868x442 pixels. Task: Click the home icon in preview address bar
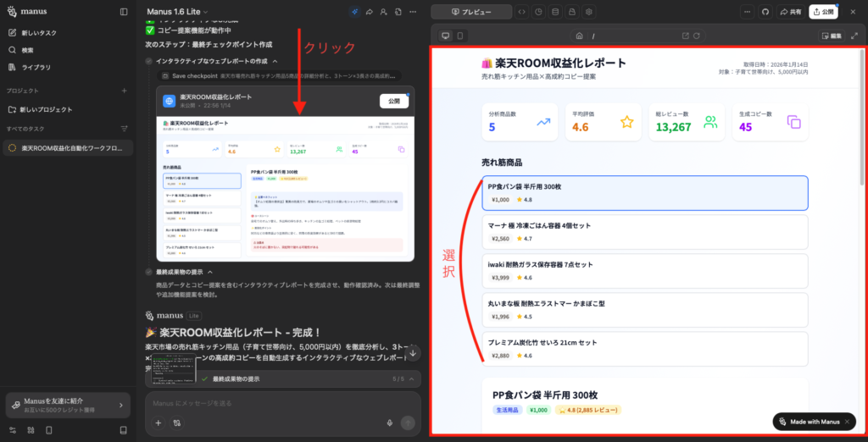point(579,36)
